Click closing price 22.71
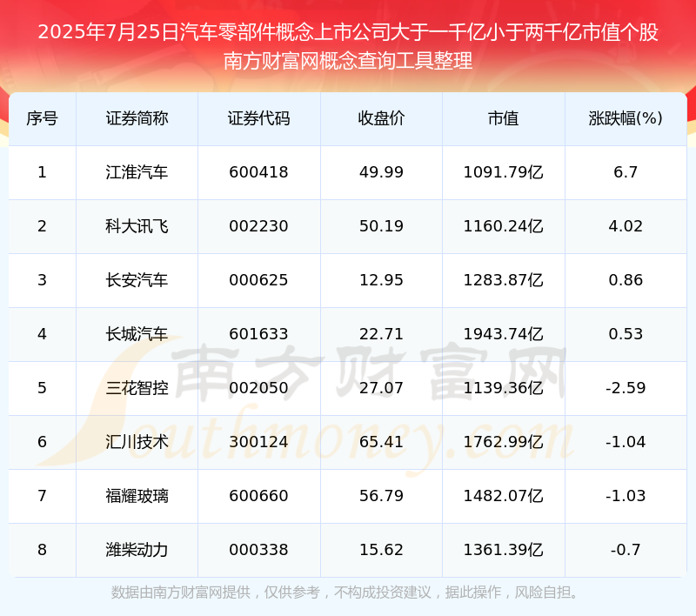Screen dimensions: 696x616 pos(381,334)
